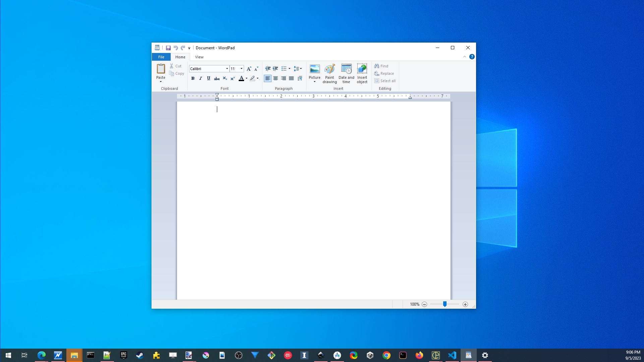The image size is (644, 362).
Task: Switch to the View ribbon tab
Action: tap(199, 57)
